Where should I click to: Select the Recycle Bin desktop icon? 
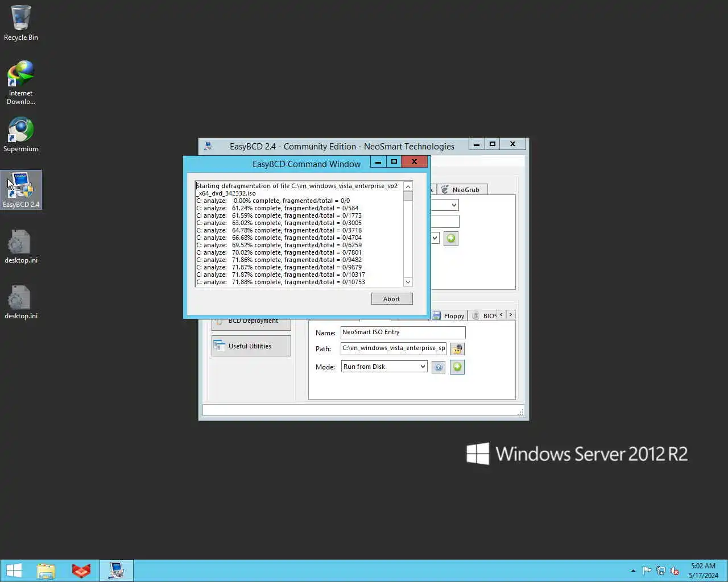point(21,23)
